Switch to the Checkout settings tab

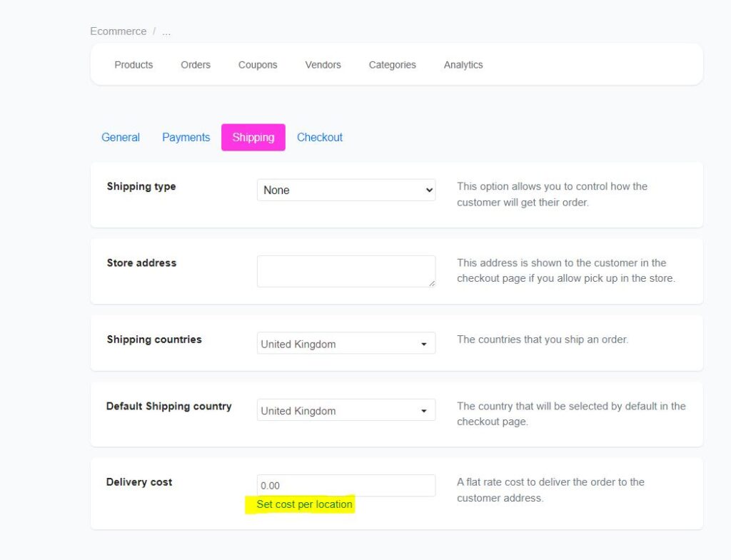pyautogui.click(x=320, y=138)
